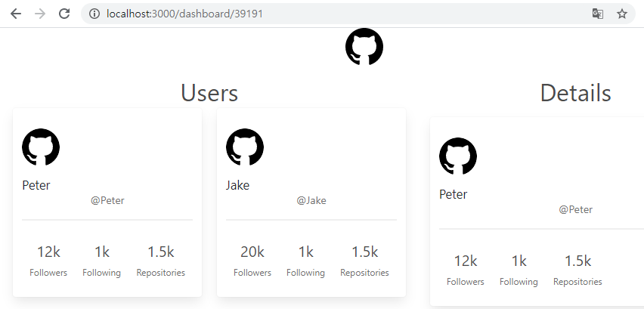Click the GitHub logo at the page top
The height and width of the screenshot is (309, 644).
pyautogui.click(x=364, y=47)
